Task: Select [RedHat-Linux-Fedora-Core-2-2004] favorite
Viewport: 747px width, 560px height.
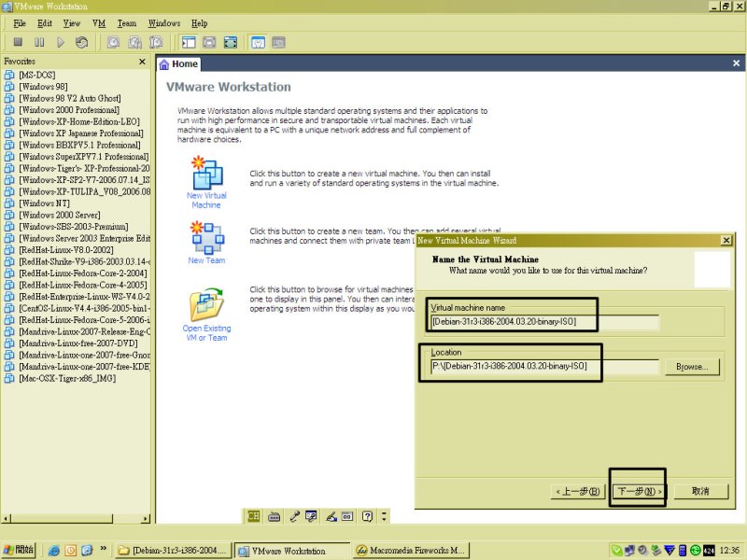Action: click(83, 273)
